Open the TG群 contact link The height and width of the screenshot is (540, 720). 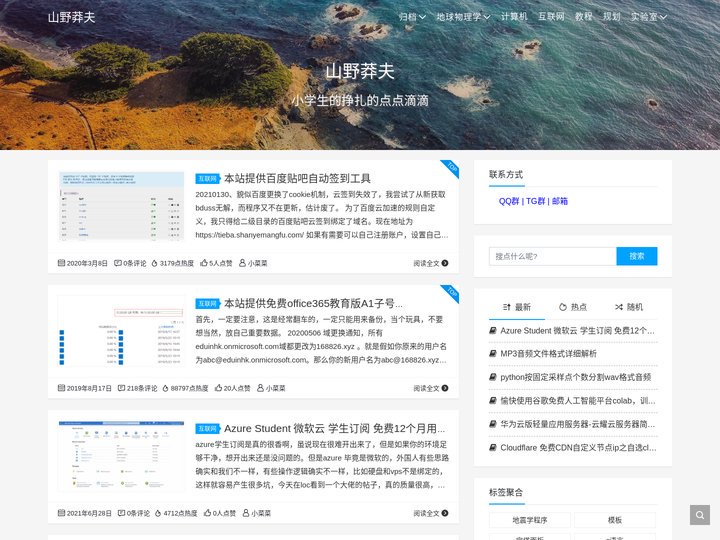pyautogui.click(x=536, y=201)
